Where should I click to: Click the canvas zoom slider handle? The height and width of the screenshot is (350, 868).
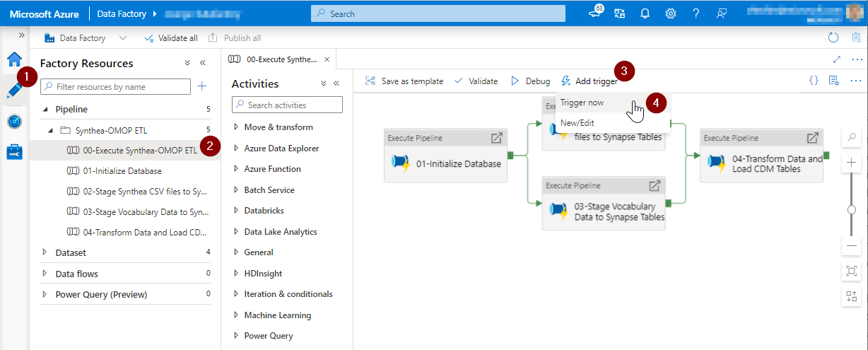point(851,209)
